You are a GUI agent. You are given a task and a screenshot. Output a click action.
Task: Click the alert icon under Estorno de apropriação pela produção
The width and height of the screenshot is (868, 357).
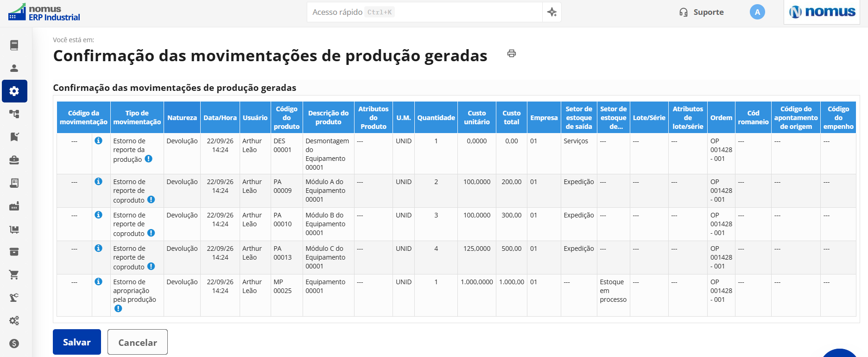[118, 308]
